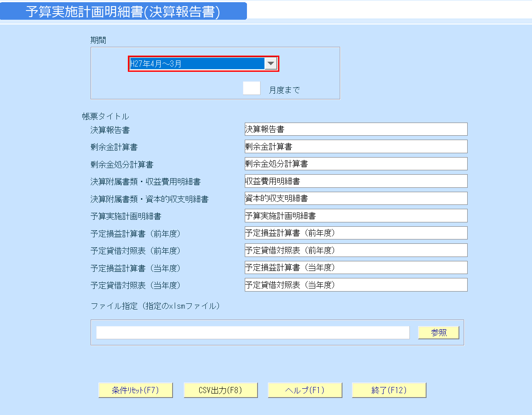Click the 予定貸借対照表（当年度） field
The height and width of the screenshot is (415, 532).
coord(355,285)
